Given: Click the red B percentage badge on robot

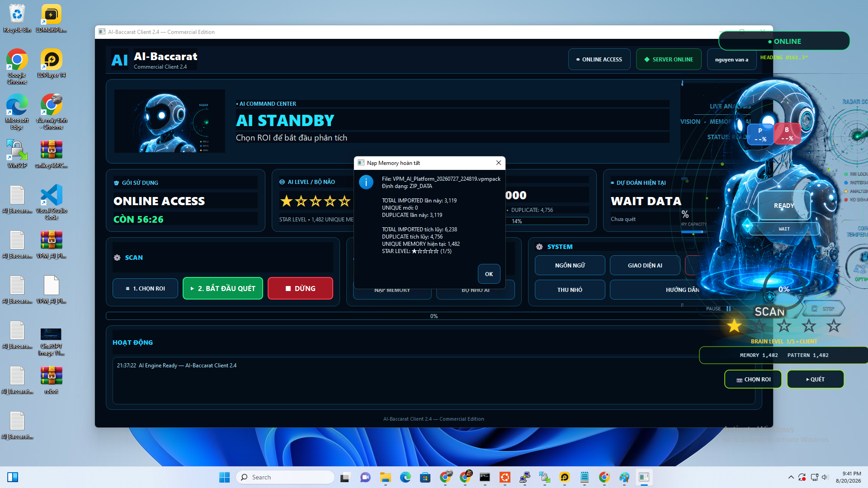Looking at the screenshot, I should coord(787,134).
